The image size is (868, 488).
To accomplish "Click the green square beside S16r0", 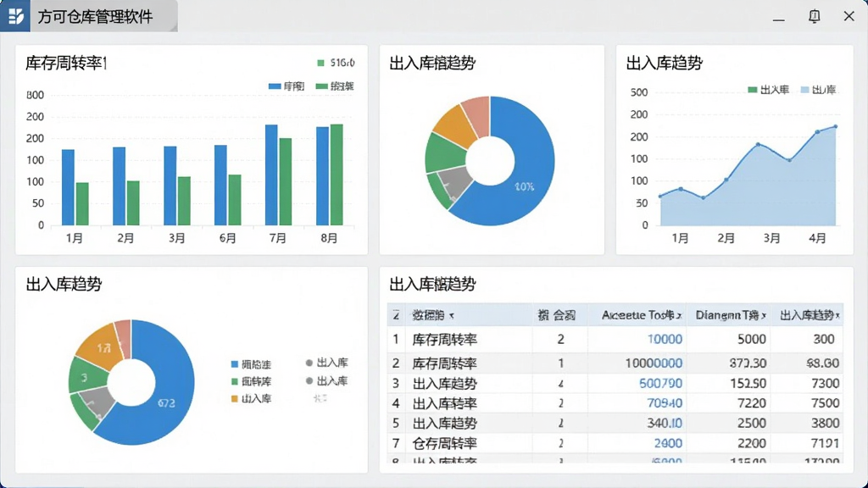I will coord(320,63).
